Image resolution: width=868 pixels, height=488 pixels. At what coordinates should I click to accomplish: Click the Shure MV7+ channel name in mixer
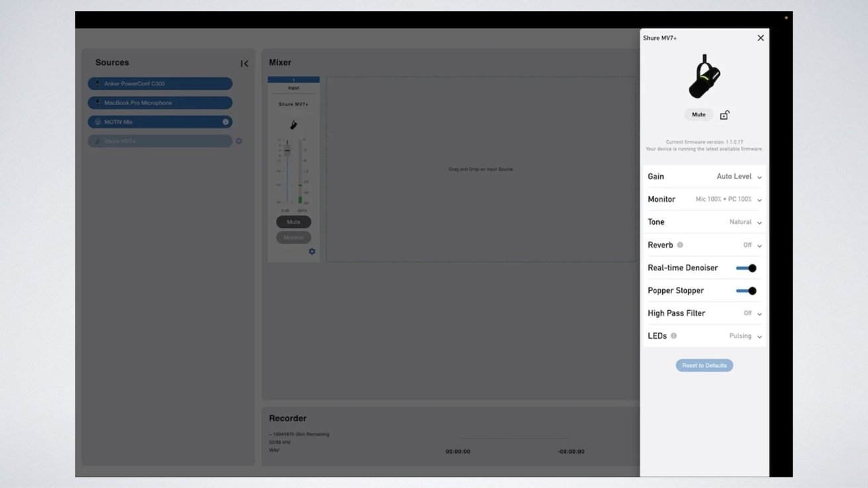click(x=294, y=104)
